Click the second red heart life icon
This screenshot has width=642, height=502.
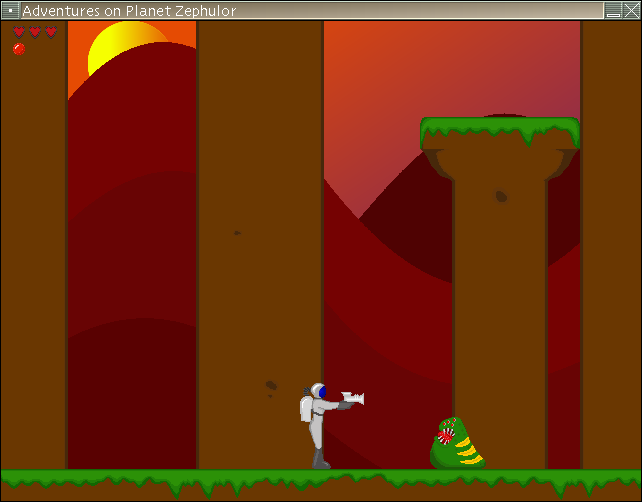(35, 32)
